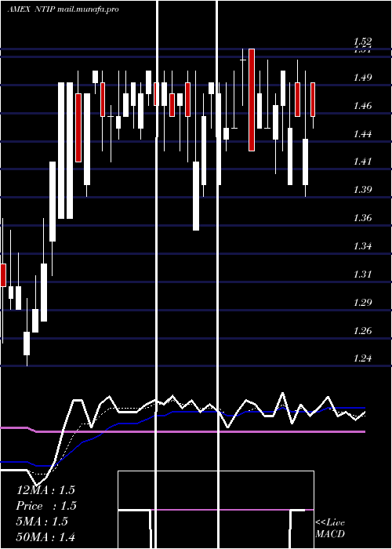Viewport: 392px width, 549px height.
Task: Click the 1.24 price axis label
Action: click(362, 358)
